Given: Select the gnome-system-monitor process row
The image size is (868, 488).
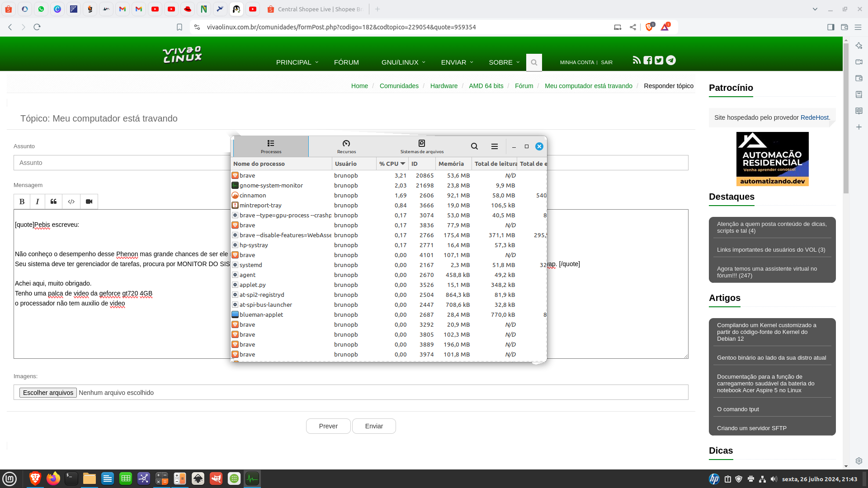Looking at the screenshot, I should tap(389, 185).
